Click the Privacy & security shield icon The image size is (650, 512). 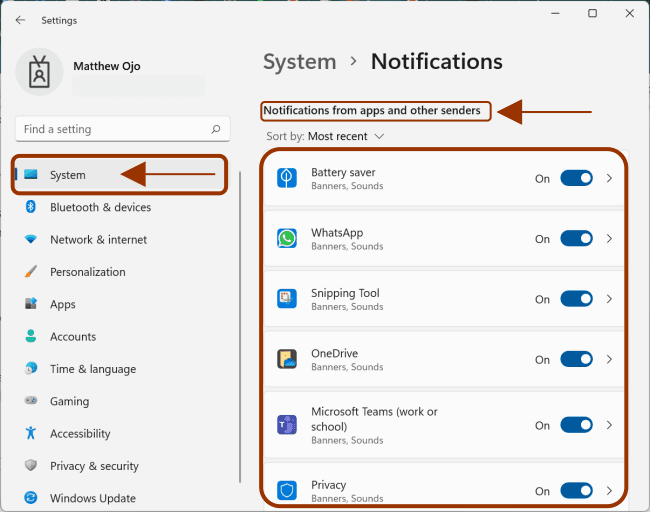click(x=31, y=465)
